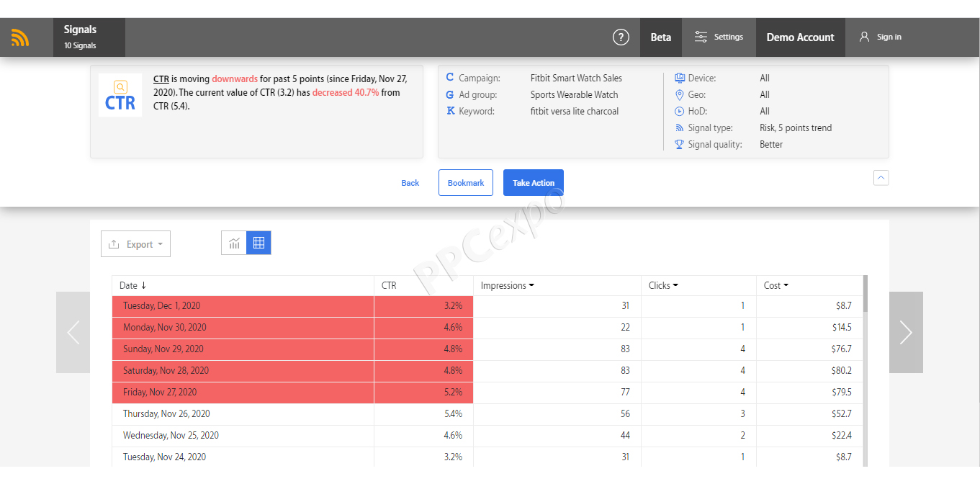Go to the previous signal arrow
This screenshot has height=484, width=980.
click(73, 332)
